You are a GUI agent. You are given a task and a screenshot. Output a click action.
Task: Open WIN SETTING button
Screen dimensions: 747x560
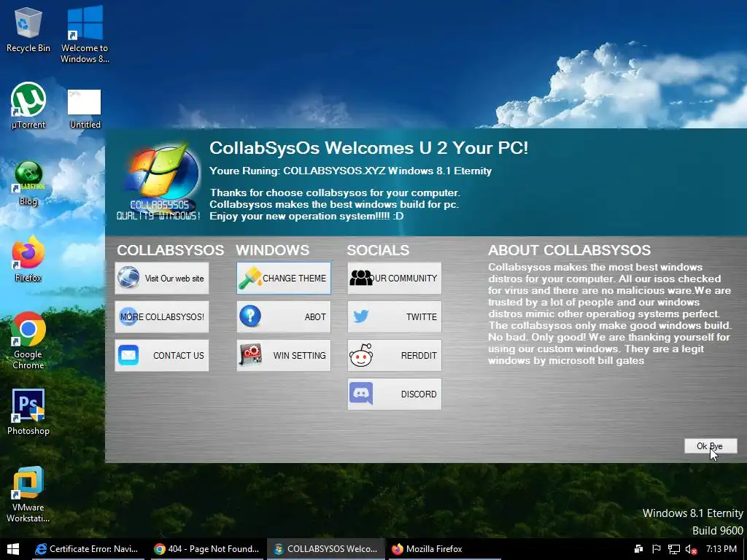[284, 355]
